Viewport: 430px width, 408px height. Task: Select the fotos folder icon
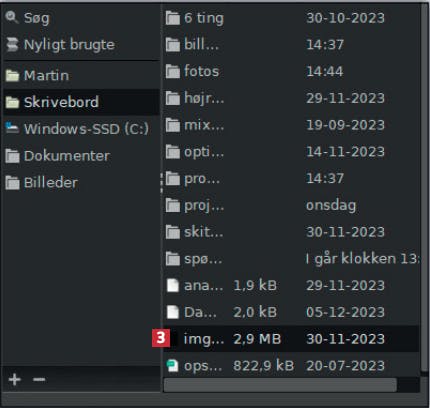[x=173, y=71]
